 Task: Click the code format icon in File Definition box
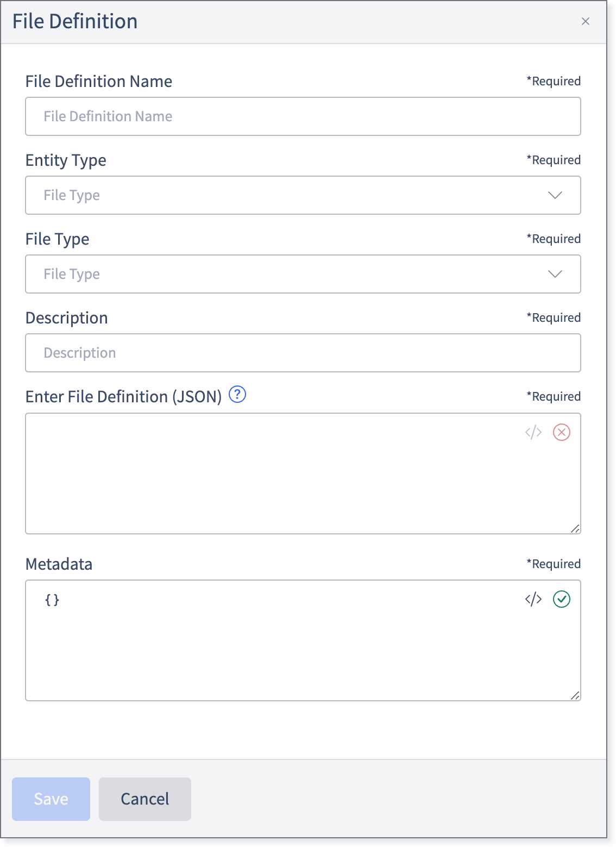(x=533, y=432)
